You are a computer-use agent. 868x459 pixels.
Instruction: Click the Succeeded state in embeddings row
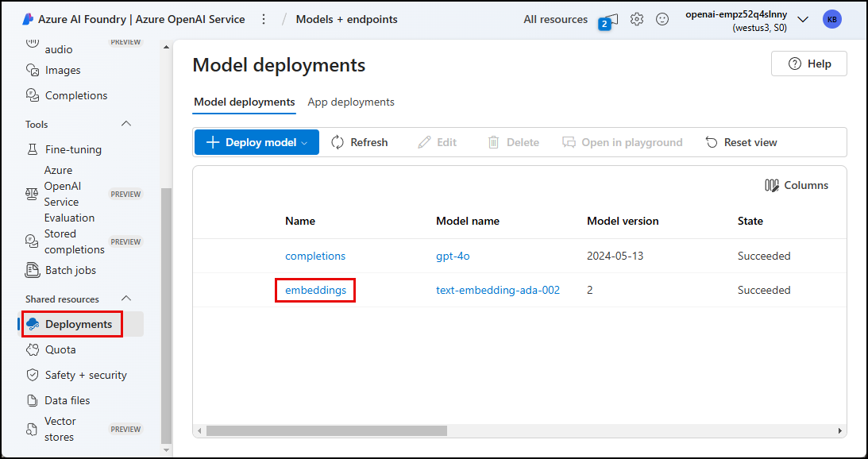764,290
